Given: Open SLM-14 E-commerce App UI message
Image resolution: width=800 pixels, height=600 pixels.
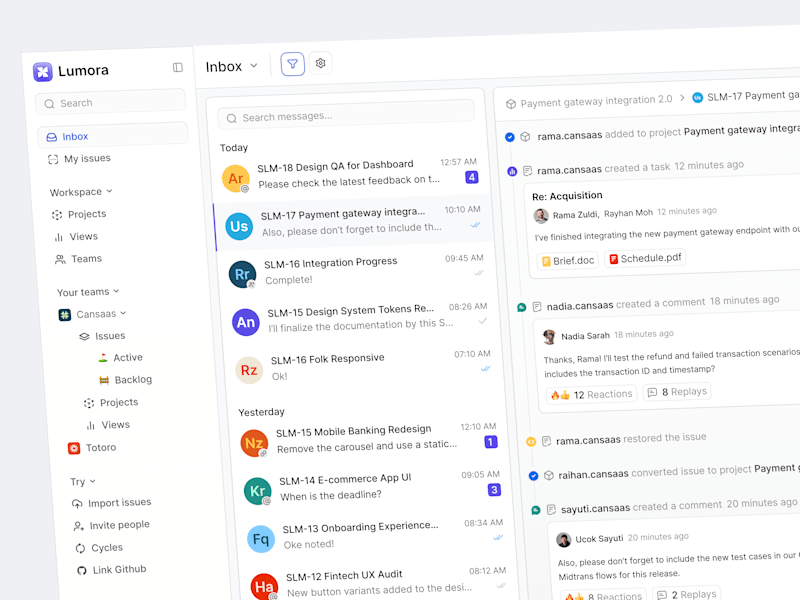Looking at the screenshot, I should (372, 487).
